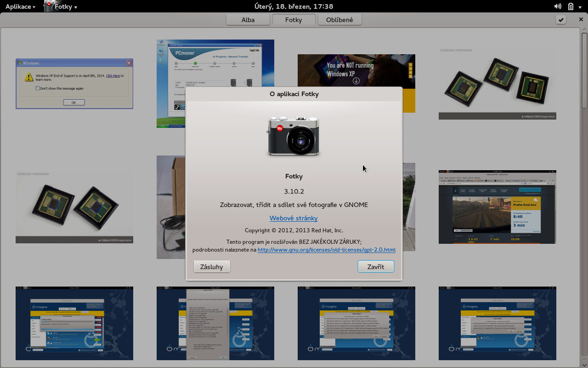The height and width of the screenshot is (368, 588).
Task: Open the cardboard box and cables photo
Action: click(171, 207)
